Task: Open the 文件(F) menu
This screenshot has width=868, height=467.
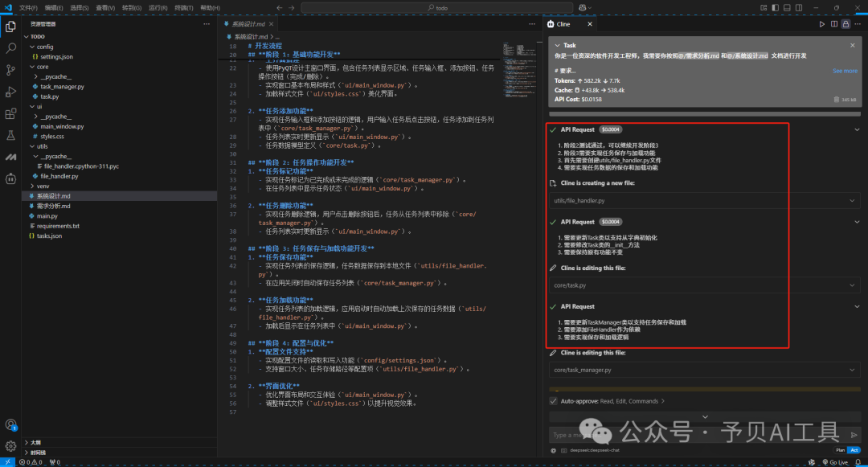Action: pos(28,8)
